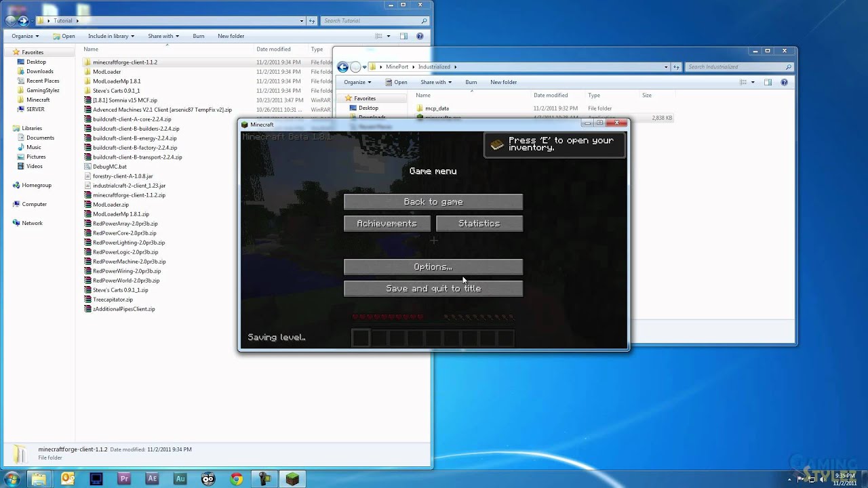
Task: Click Minecraft grass block taskbar icon
Action: tap(292, 479)
